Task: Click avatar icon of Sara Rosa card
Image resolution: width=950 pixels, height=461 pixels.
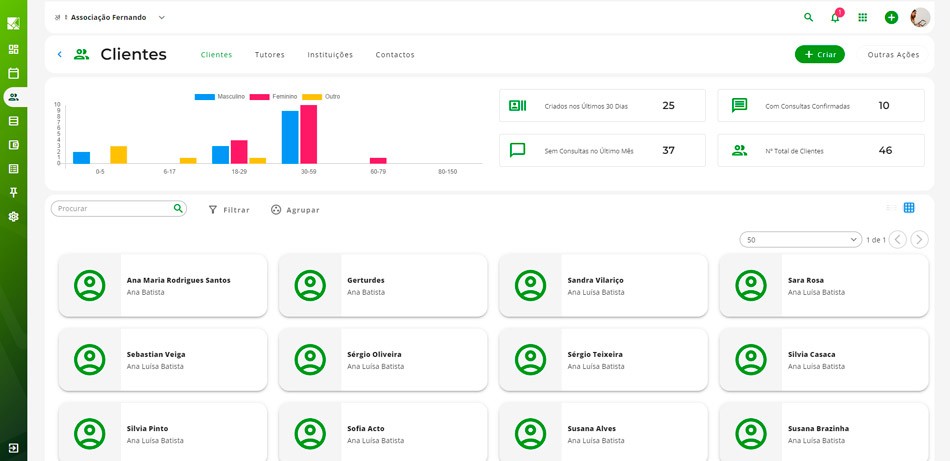Action: 751,285
